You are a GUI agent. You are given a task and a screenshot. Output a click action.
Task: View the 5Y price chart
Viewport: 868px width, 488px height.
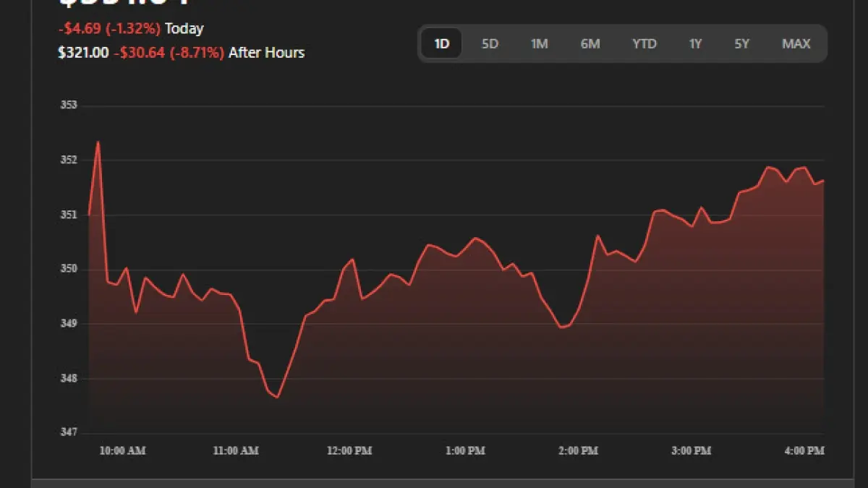(742, 44)
